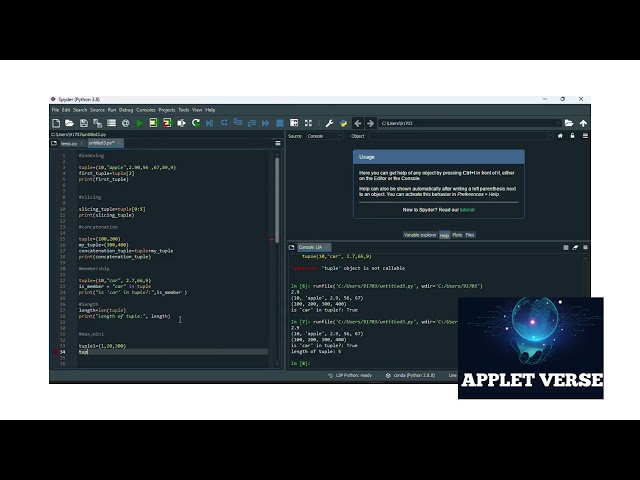Open the Source dropdown showing Console
The image size is (640, 480).
[324, 136]
